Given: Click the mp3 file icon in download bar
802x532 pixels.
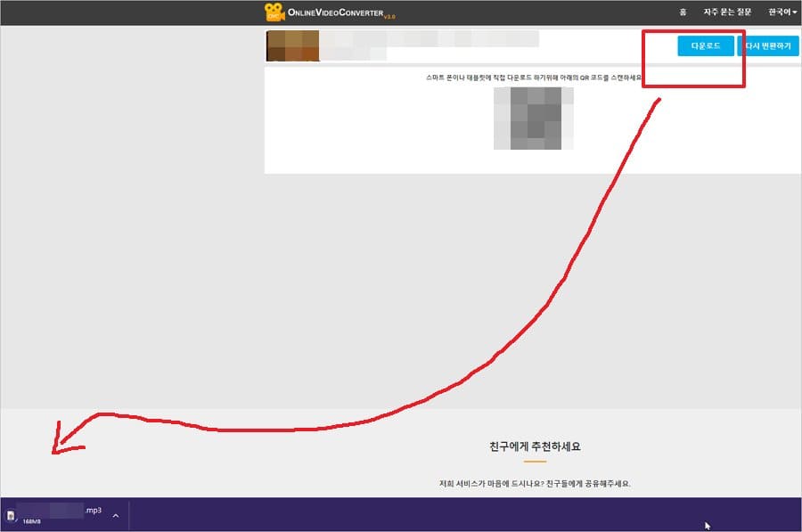Looking at the screenshot, I should point(11,515).
